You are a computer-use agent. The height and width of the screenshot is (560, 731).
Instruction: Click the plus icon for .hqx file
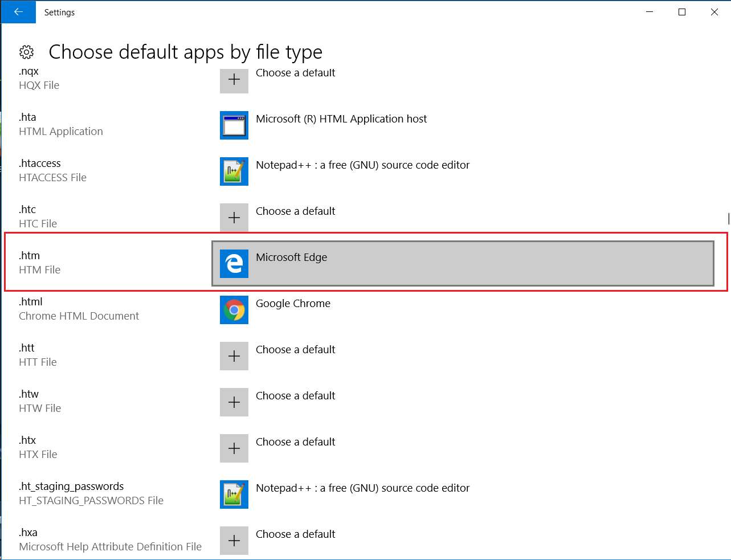tap(234, 80)
